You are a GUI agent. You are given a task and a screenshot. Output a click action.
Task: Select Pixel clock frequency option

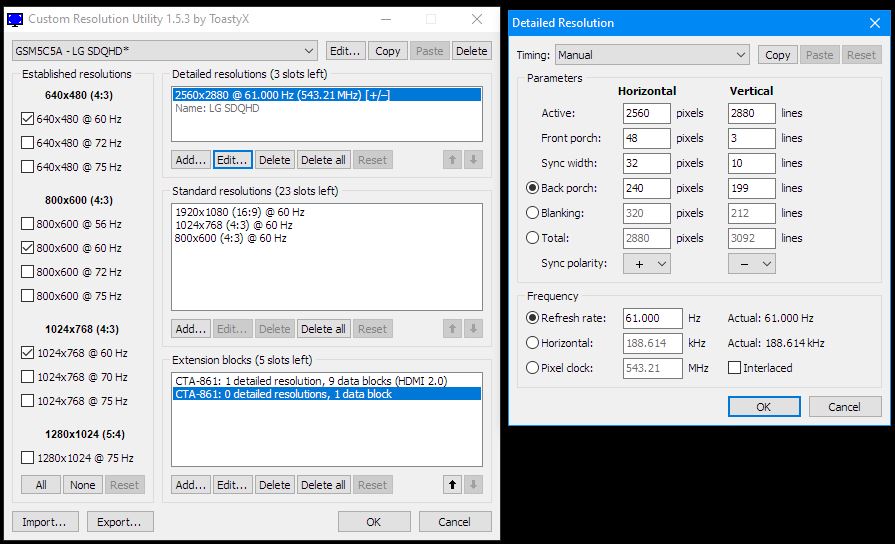(x=532, y=368)
